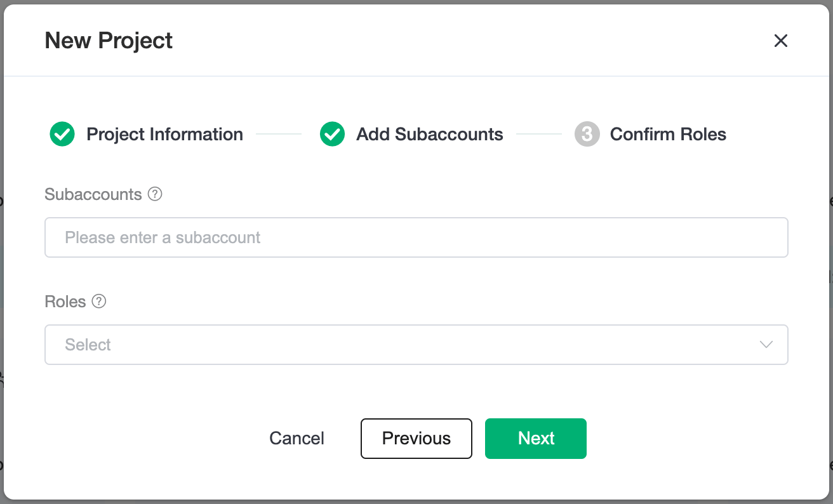Focus the subaccount text input field
The height and width of the screenshot is (504, 833).
[416, 237]
